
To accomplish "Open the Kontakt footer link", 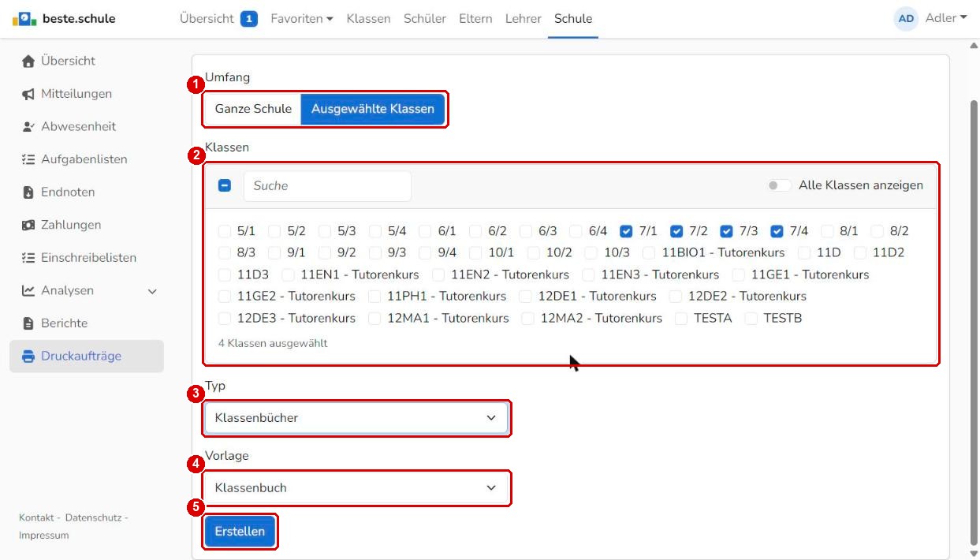I will tap(37, 517).
